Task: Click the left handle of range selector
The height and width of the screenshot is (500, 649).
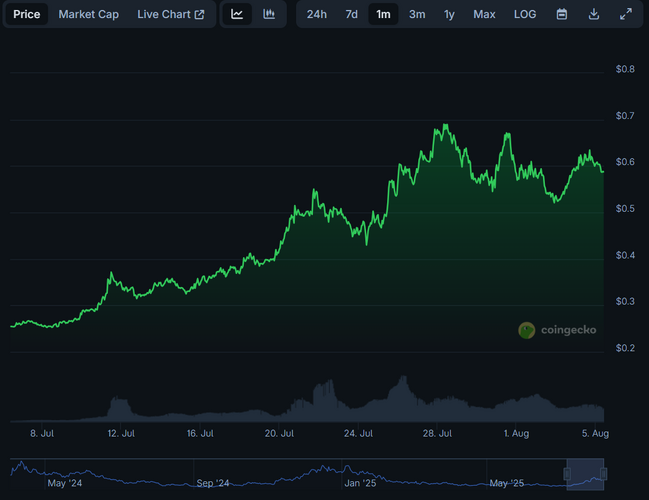Action: 567,471
